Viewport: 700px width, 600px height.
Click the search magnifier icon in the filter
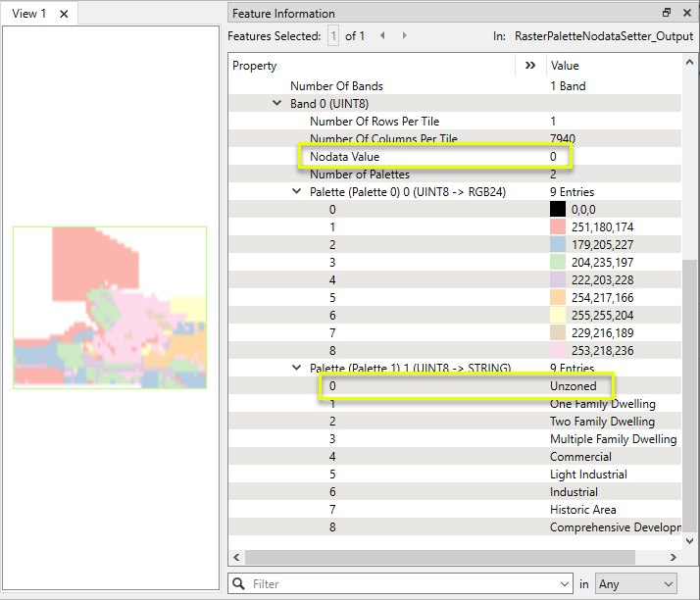(x=238, y=584)
